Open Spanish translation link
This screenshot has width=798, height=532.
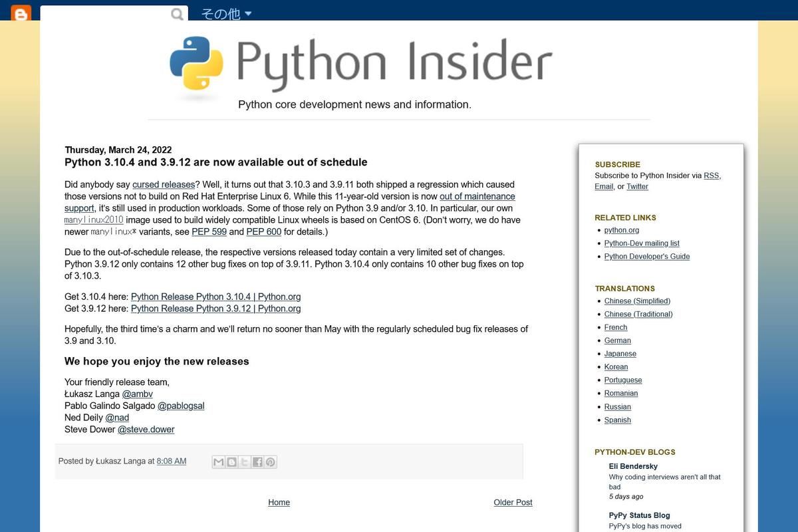pyautogui.click(x=618, y=420)
